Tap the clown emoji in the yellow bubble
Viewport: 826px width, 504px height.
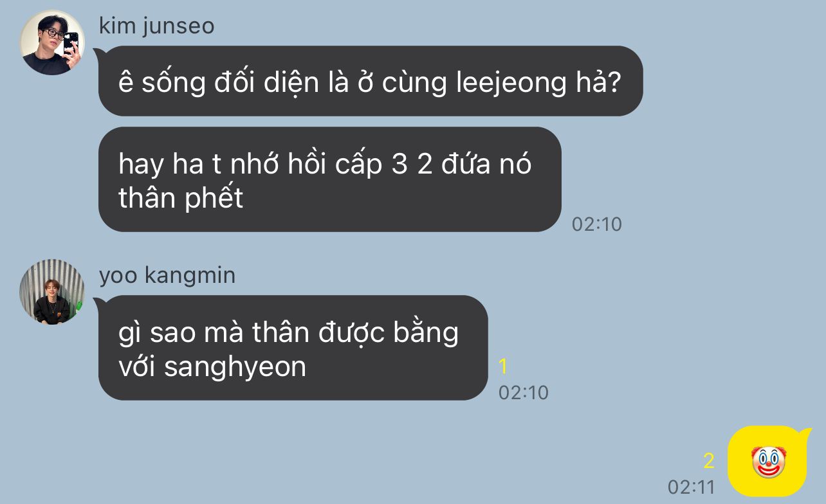(x=769, y=462)
